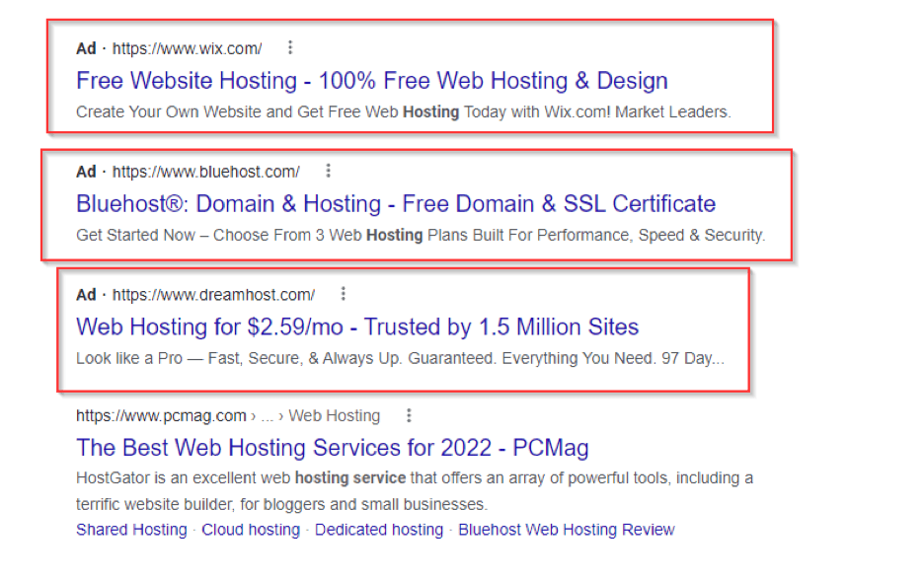Open the Bluehost Domain & Hosting ad title
924x580 pixels.
pyautogui.click(x=396, y=204)
